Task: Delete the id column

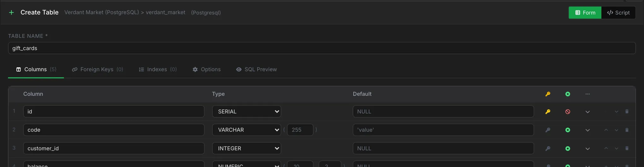Action: (x=627, y=112)
